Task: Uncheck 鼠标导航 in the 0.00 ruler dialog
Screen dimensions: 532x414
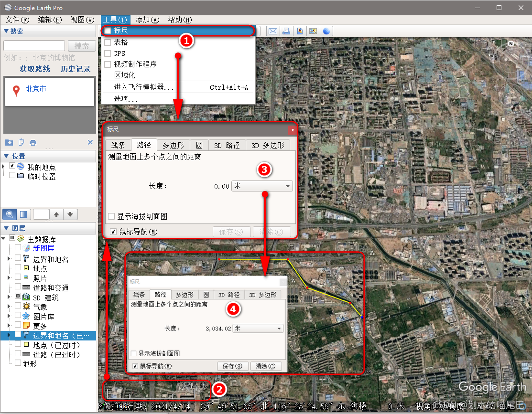Action: (113, 232)
